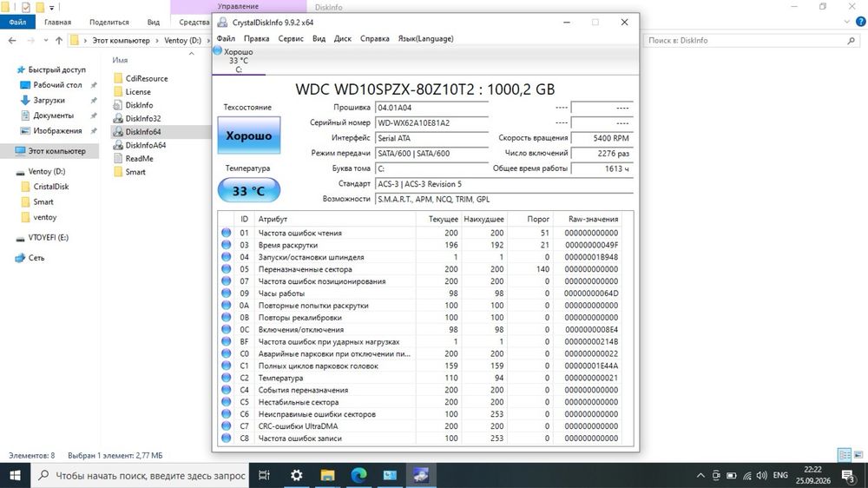The width and height of the screenshot is (868, 488).
Task: Open the Главная ribbon tab in Explorer
Action: point(57,23)
